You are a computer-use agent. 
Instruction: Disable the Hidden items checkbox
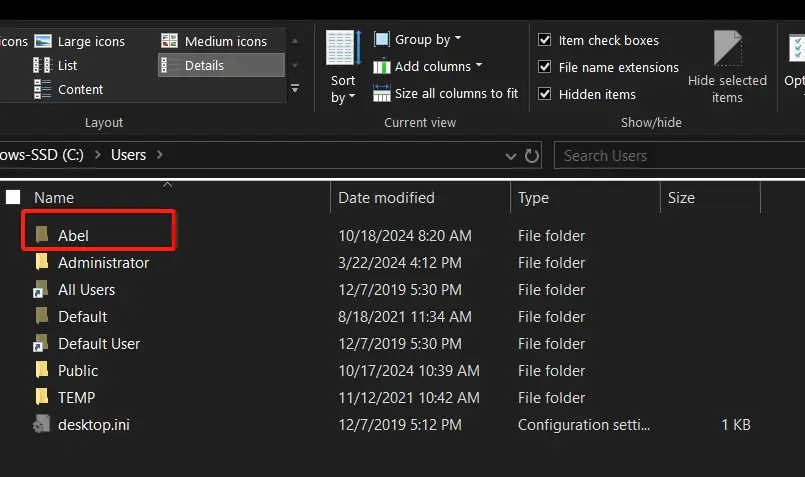pyautogui.click(x=545, y=94)
